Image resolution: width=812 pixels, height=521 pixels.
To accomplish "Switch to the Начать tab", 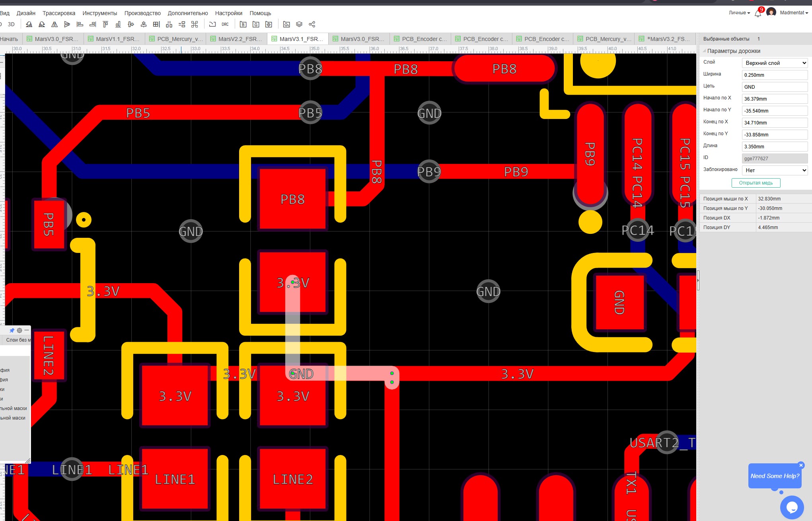I will (x=10, y=39).
